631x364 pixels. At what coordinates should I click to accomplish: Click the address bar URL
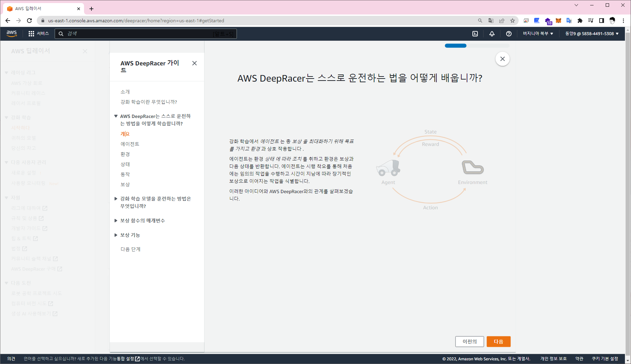click(x=136, y=21)
